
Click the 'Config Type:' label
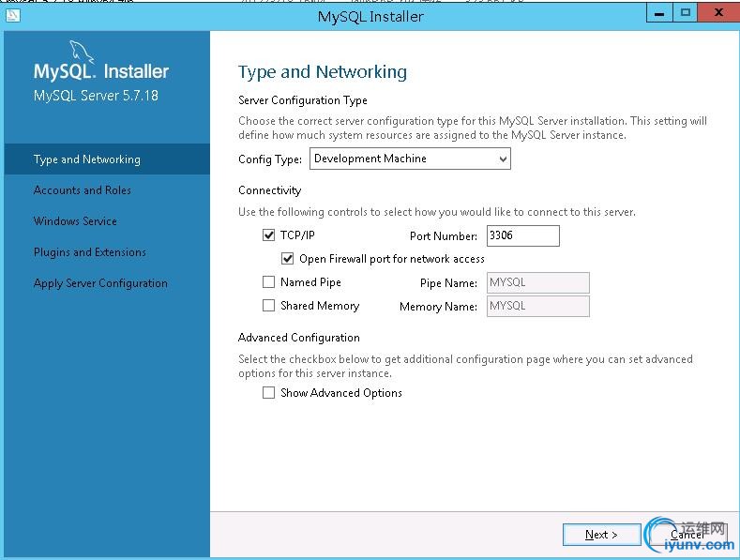click(270, 159)
